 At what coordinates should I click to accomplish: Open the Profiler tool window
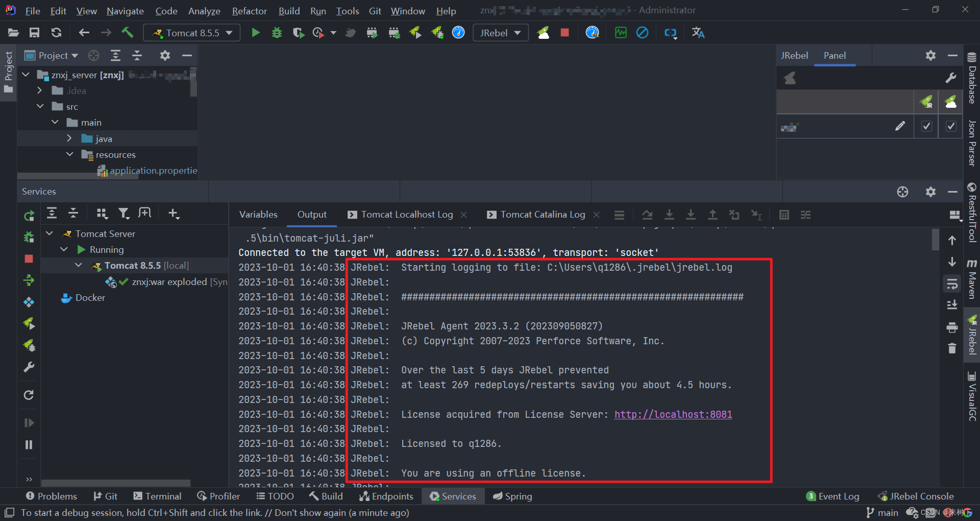[x=218, y=496]
